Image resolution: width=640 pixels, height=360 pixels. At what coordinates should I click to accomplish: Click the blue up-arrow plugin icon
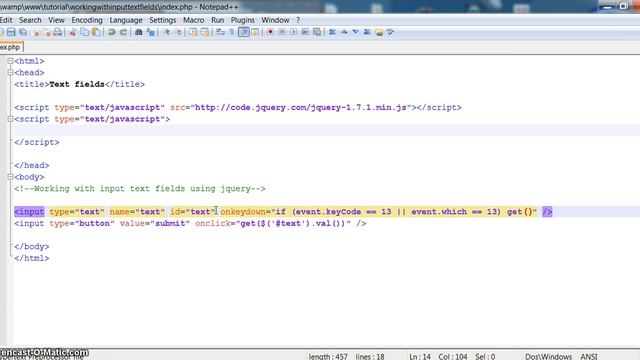[344, 32]
